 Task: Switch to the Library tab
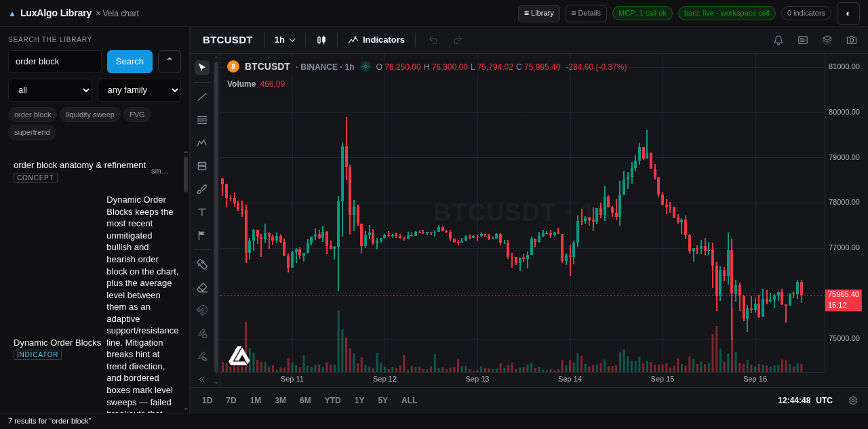point(539,14)
